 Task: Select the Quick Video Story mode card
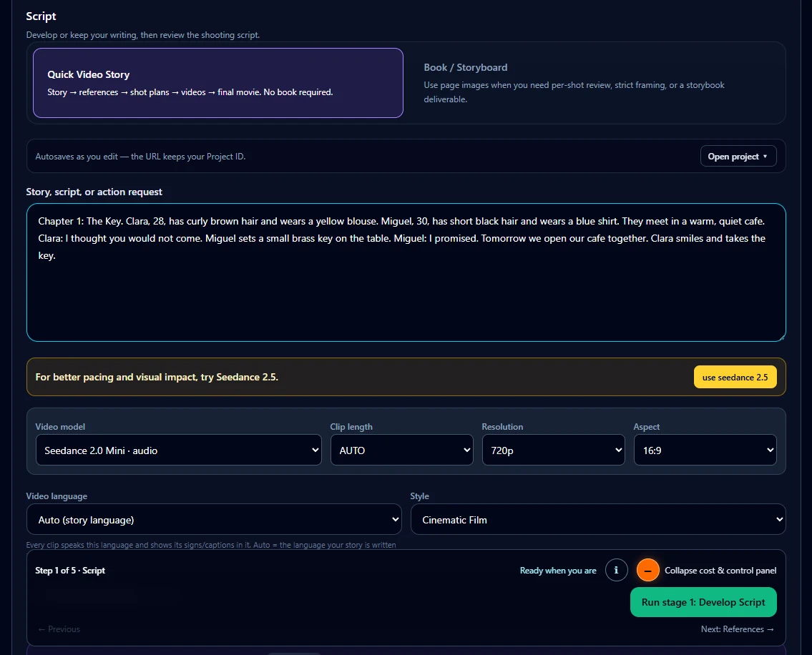tap(218, 83)
